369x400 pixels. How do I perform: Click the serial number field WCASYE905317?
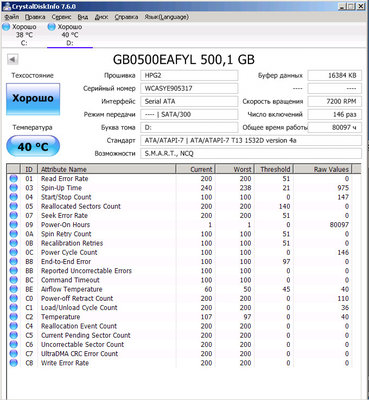point(189,89)
